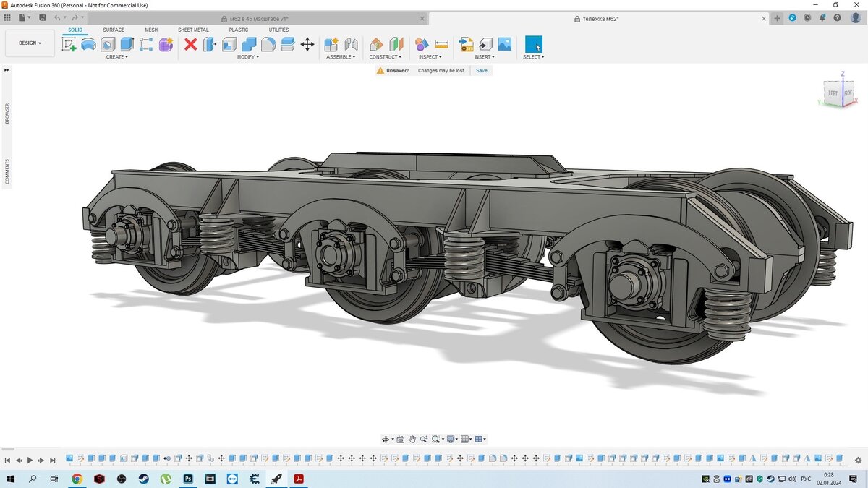Click the Measure ruler icon in Inspect
The width and height of the screenshot is (868, 488).
(441, 45)
